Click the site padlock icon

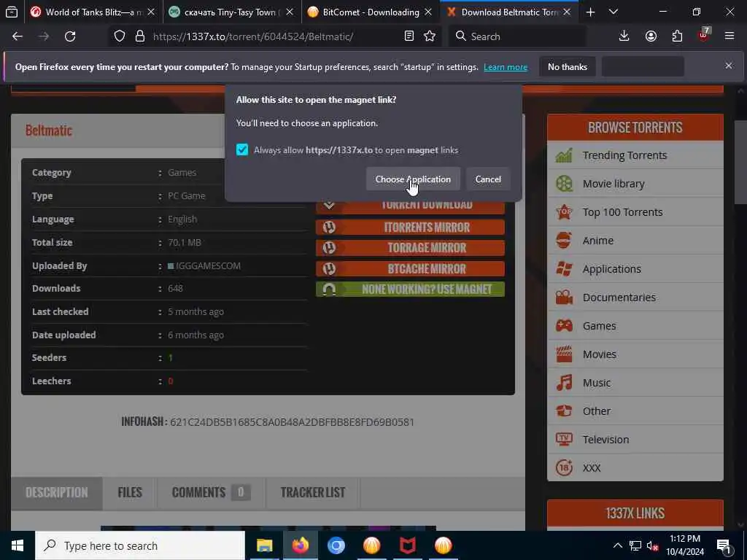tap(139, 36)
